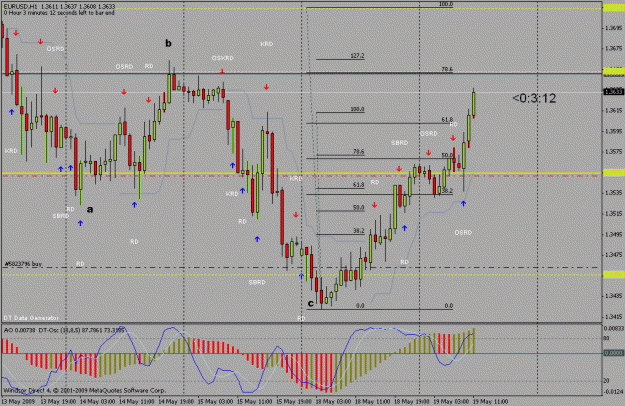Click the 1.3435 price scale value
625x406 pixels.
tap(613, 296)
